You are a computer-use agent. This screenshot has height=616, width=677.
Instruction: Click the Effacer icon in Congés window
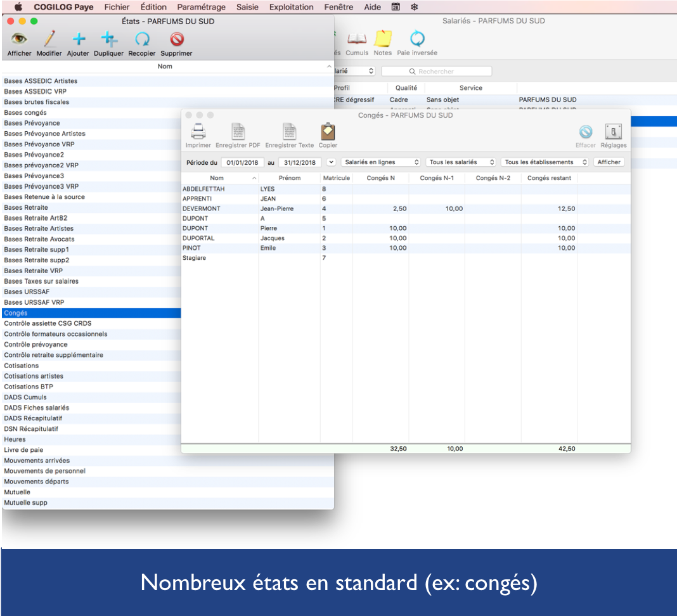(x=586, y=132)
